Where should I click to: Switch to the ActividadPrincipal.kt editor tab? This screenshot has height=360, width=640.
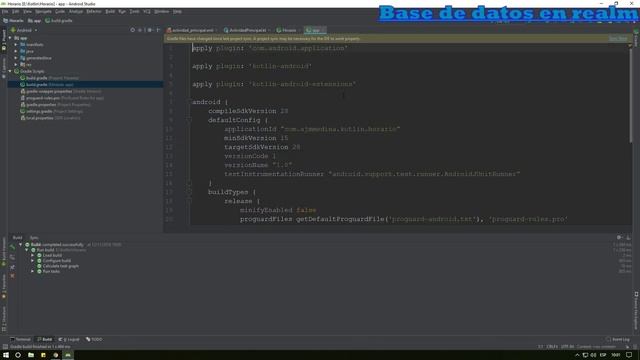pyautogui.click(x=247, y=30)
